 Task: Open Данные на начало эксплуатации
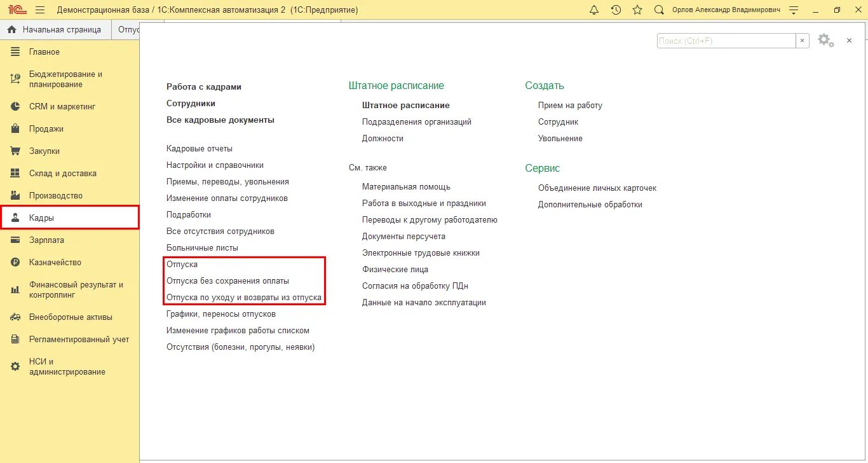(x=424, y=302)
